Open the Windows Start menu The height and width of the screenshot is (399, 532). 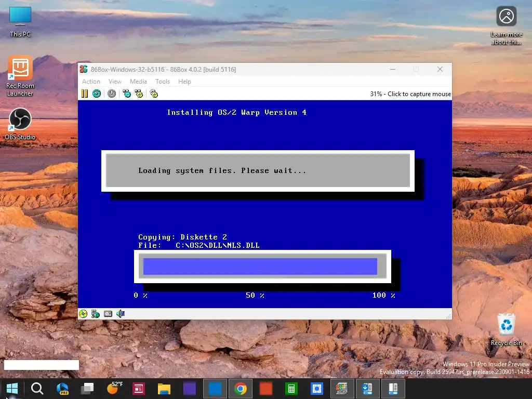(12, 389)
